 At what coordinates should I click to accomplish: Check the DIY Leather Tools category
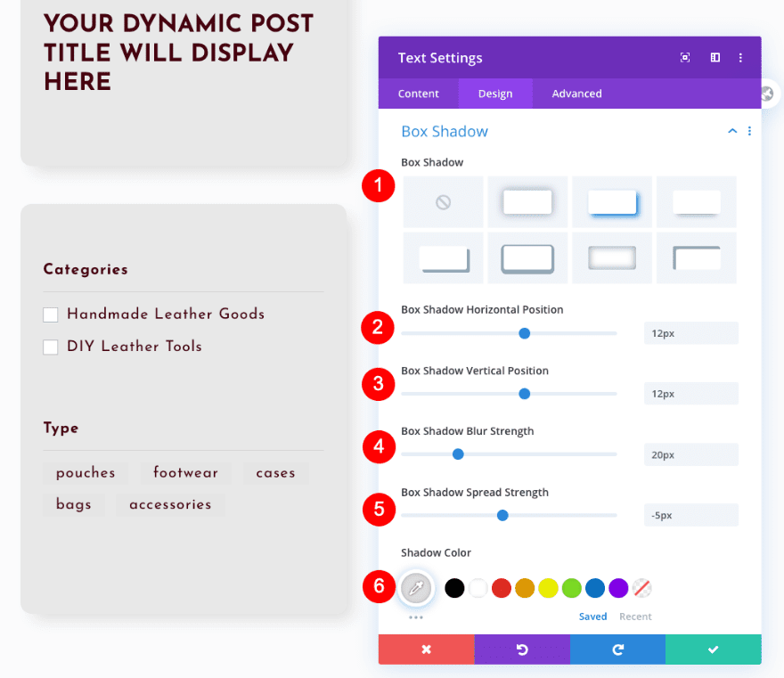click(x=51, y=347)
